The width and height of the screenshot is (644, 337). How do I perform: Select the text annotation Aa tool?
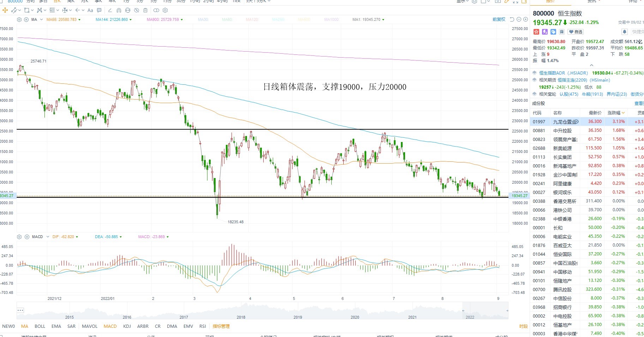point(90,10)
